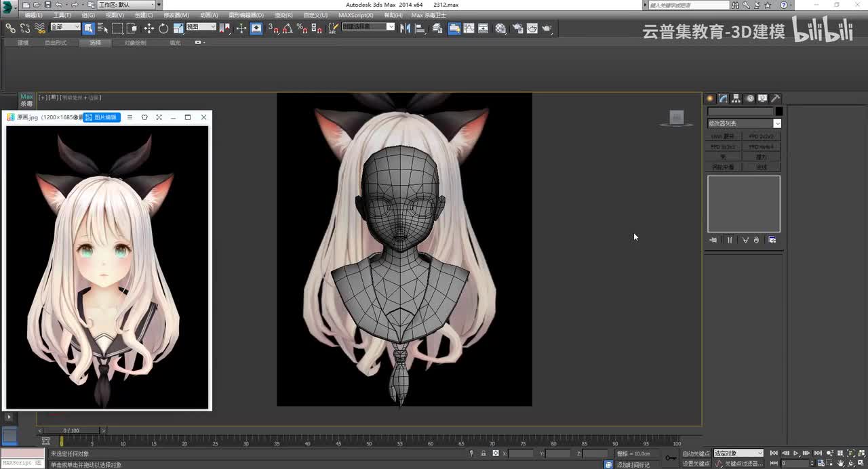Activate the Rotate tool
The image size is (868, 469).
[163, 28]
